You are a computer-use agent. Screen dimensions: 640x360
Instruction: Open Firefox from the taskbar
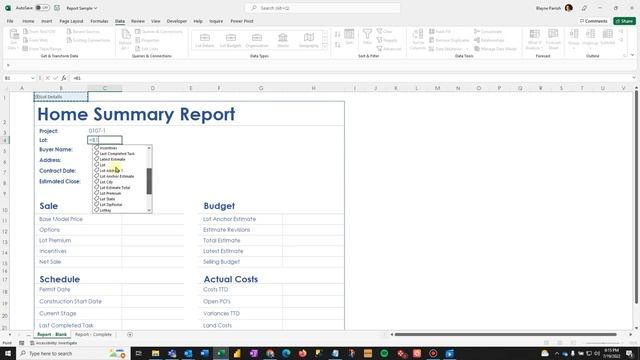[x=302, y=353]
